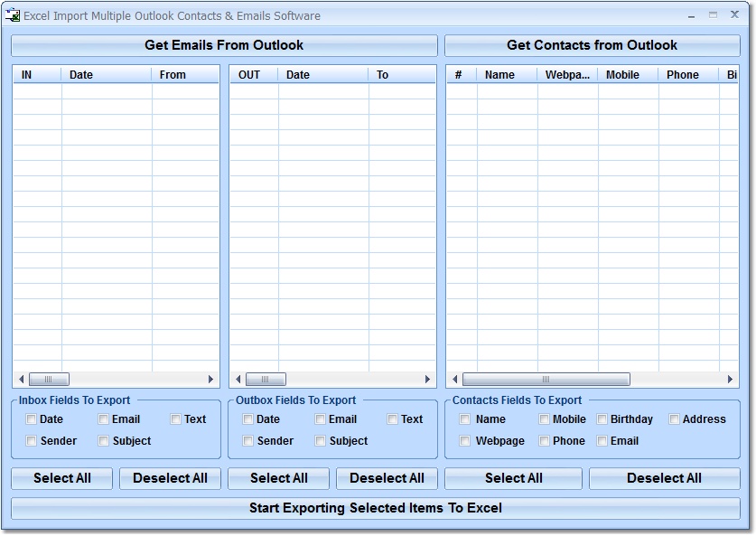Toggle the Contacts Webpage checkbox
Screen dimensions: 756x536
pos(465,440)
